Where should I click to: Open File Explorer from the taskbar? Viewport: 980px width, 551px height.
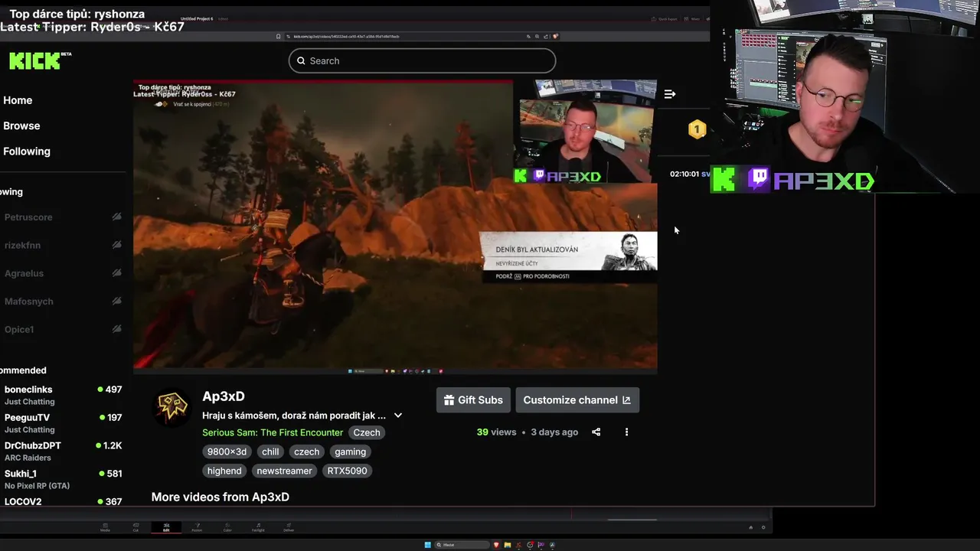508,545
